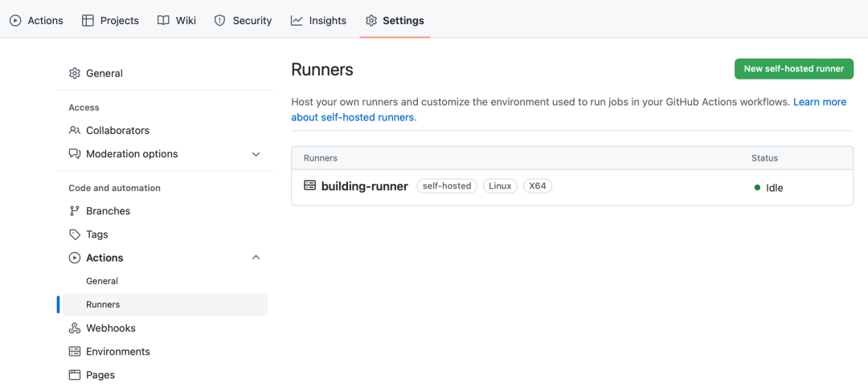Click the Moderation options comment icon
868x391 pixels.
pyautogui.click(x=75, y=154)
